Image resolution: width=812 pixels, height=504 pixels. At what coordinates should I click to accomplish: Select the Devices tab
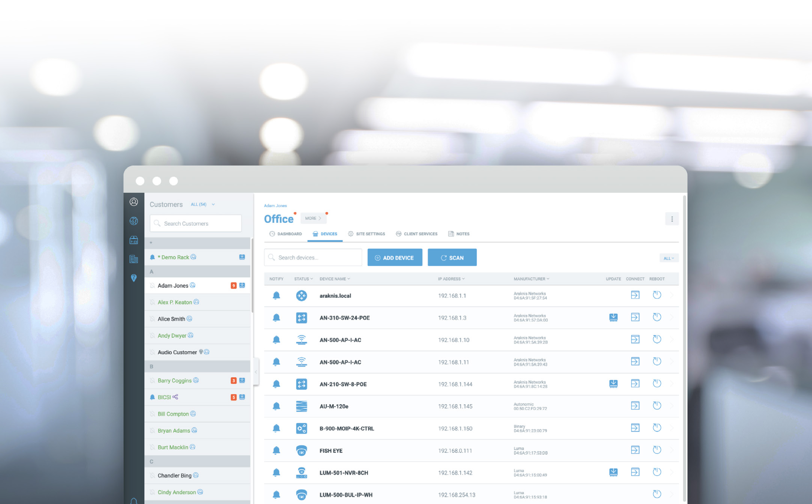(x=325, y=234)
